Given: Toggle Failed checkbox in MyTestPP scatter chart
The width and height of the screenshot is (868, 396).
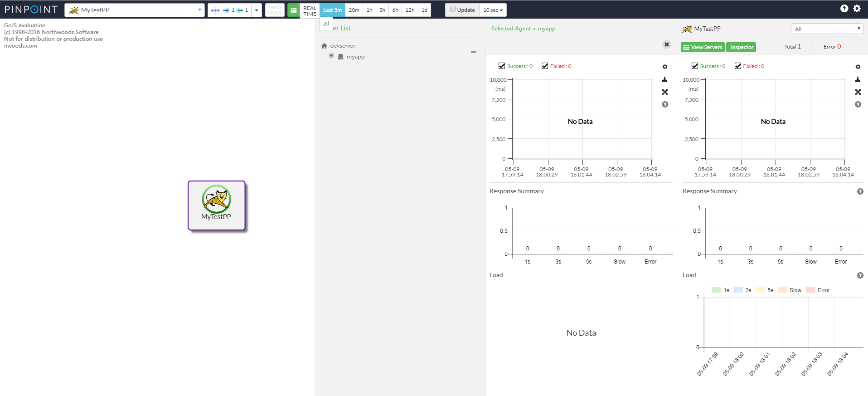Looking at the screenshot, I should click(738, 66).
